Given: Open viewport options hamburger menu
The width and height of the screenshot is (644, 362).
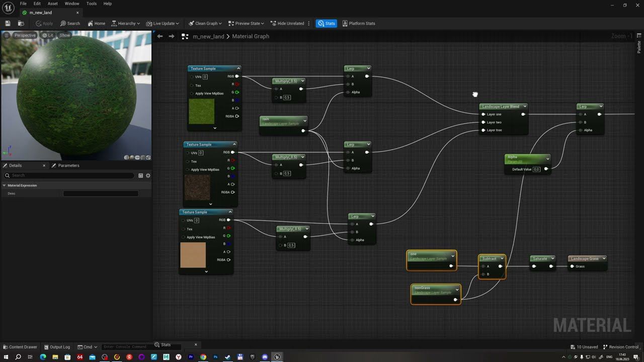Looking at the screenshot, I should (x=7, y=35).
